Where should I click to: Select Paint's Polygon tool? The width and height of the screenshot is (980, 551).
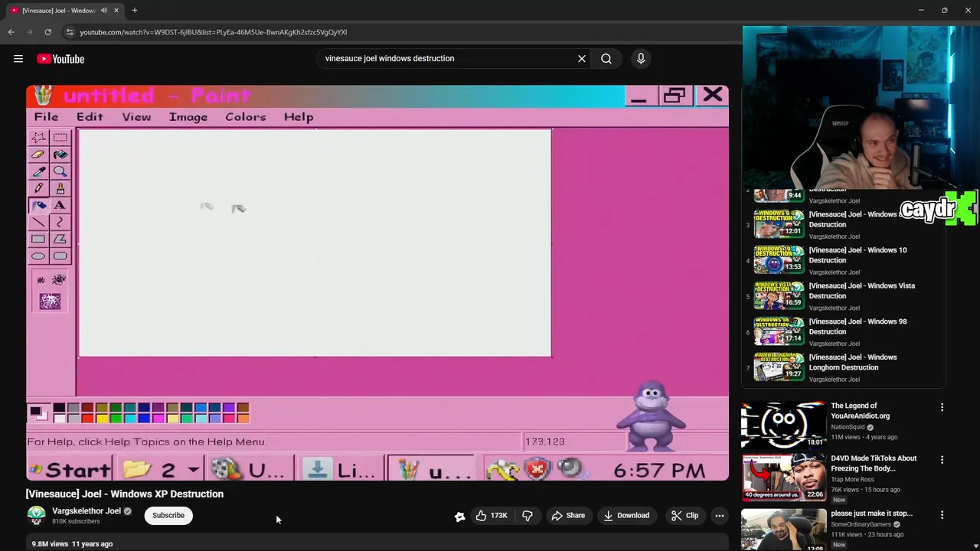(60, 240)
